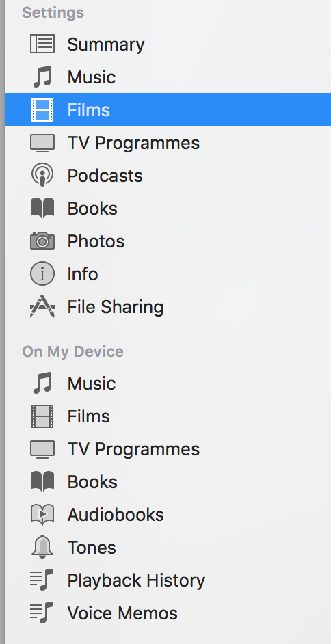Open TV Programmes under Settings
The image size is (331, 644).
(x=168, y=142)
